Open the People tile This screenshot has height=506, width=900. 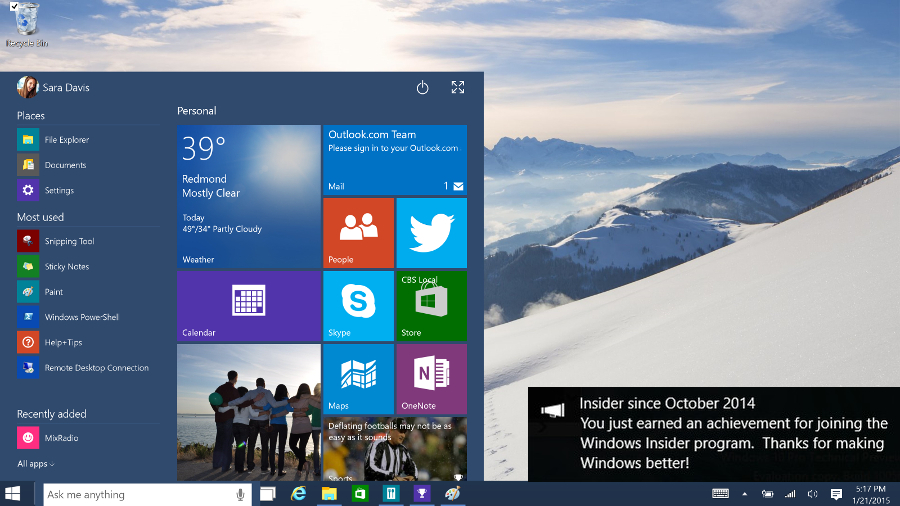358,232
